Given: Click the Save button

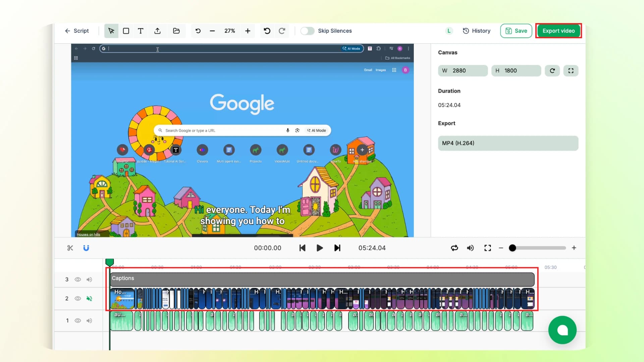Looking at the screenshot, I should (x=516, y=31).
